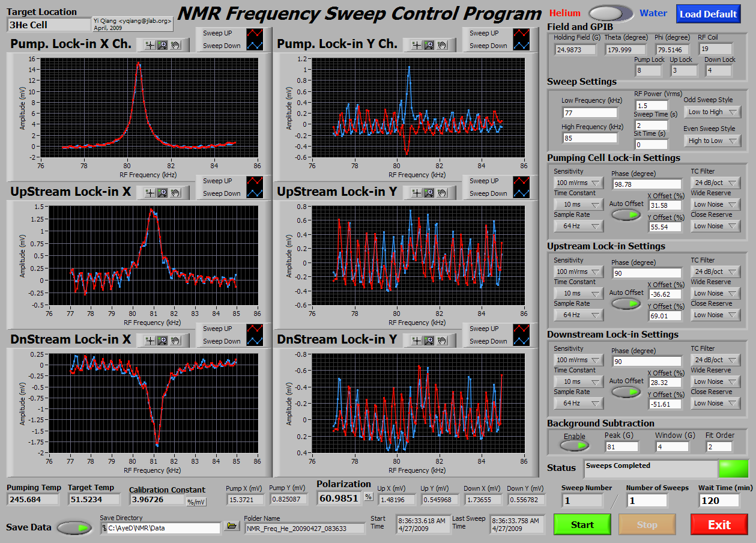Click the Pumping Cell Phase (degree) field
Viewport: 756px width, 543px height.
click(x=647, y=184)
